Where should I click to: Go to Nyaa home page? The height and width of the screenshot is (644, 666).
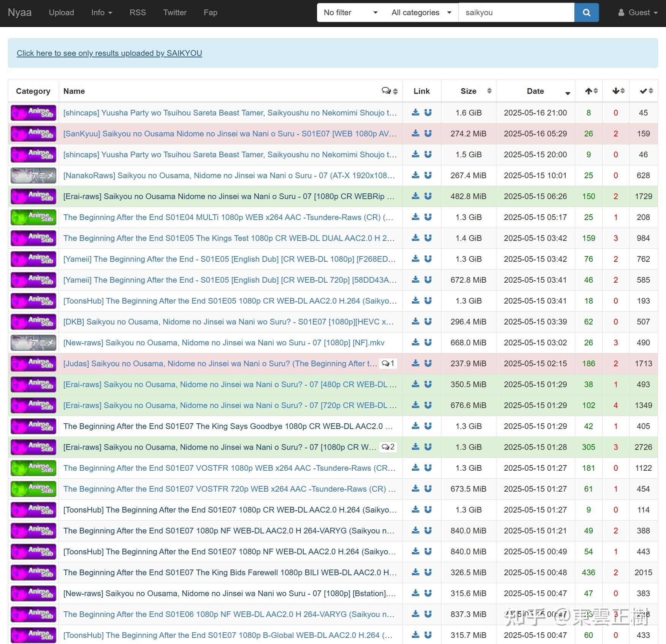click(x=20, y=13)
